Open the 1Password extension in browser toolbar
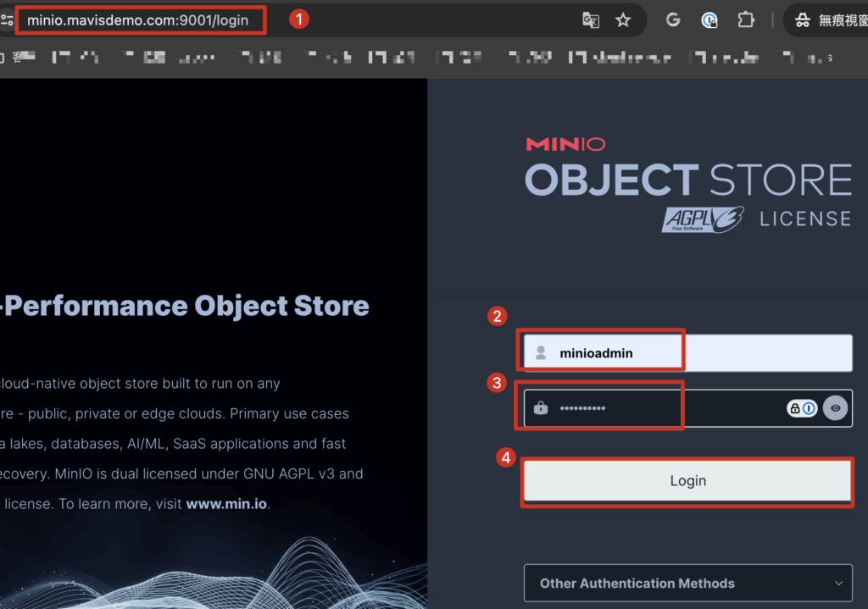 (x=709, y=20)
